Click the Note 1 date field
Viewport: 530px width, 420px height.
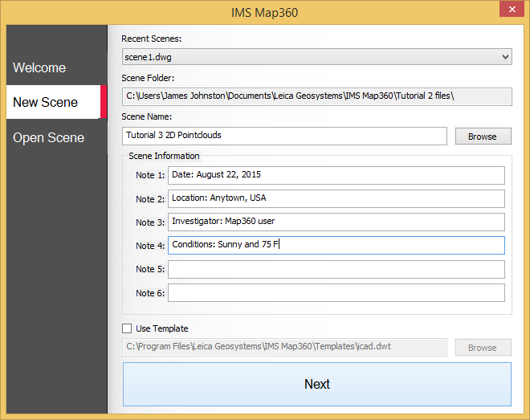[336, 175]
